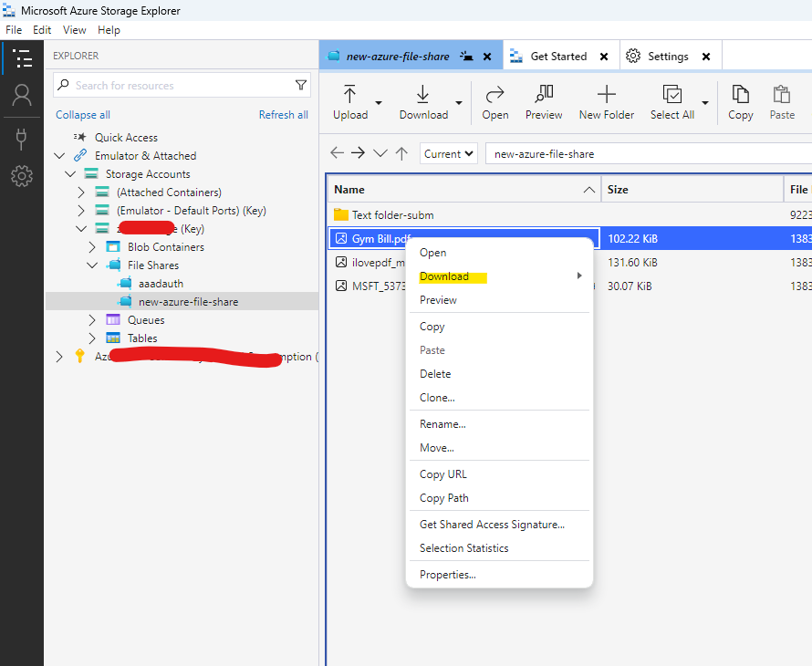Collapse the Emulator & Attached node
The image size is (812, 666).
click(59, 155)
